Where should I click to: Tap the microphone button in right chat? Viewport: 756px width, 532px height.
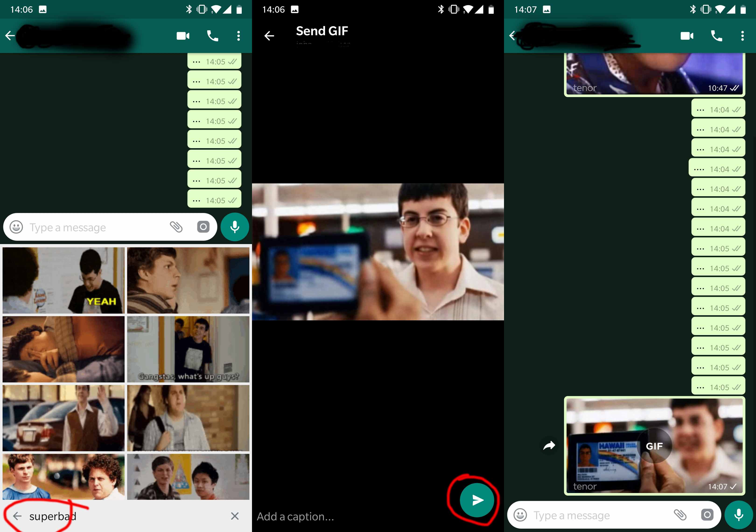coord(738,515)
